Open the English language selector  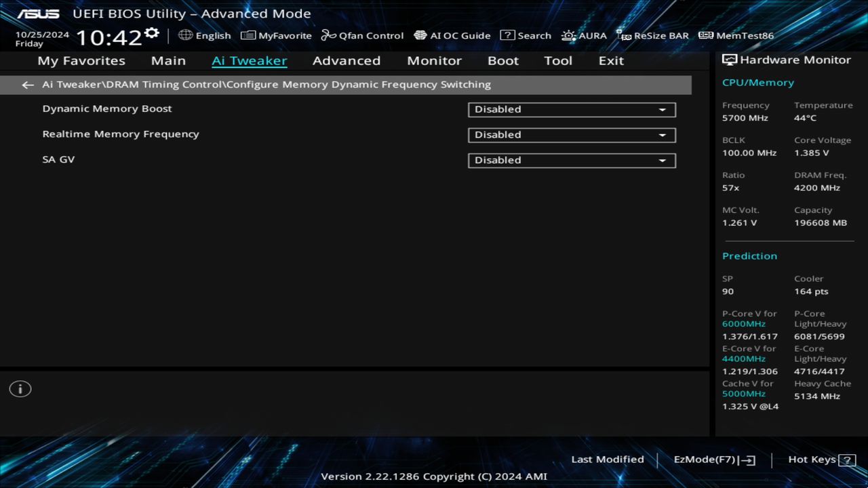coord(205,35)
